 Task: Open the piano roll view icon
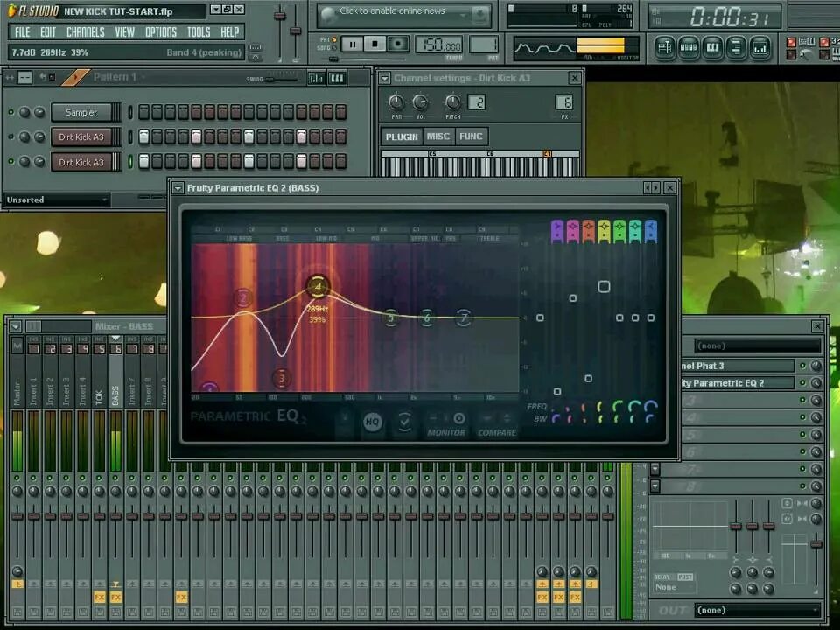pos(712,47)
